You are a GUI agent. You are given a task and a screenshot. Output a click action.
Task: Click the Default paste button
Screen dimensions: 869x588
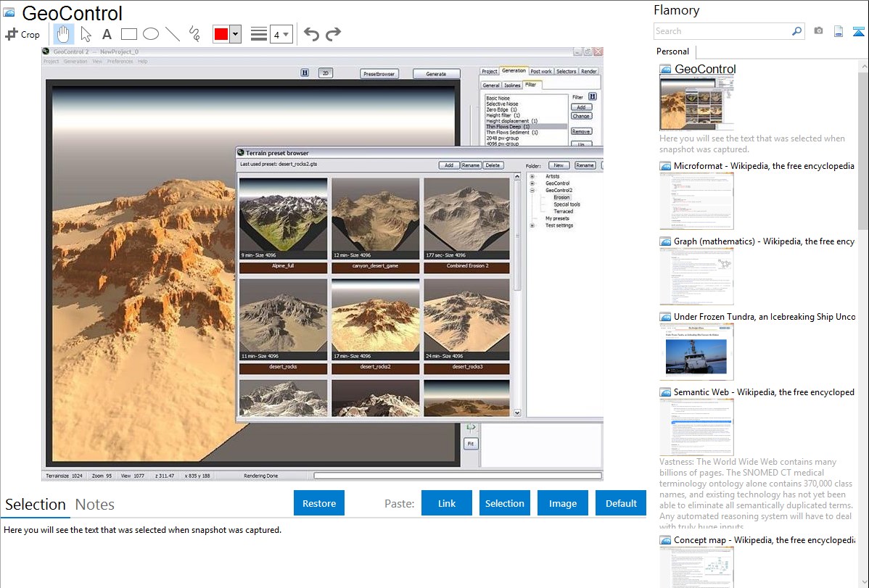pyautogui.click(x=621, y=503)
